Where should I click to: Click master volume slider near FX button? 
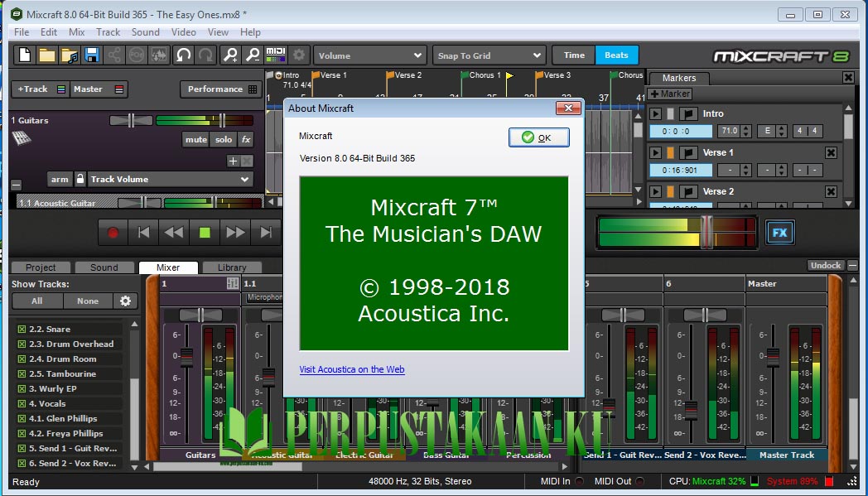pos(706,232)
